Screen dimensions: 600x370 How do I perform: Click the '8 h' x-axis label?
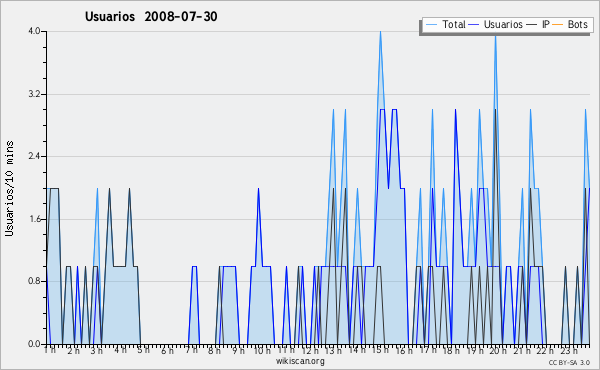pyautogui.click(x=214, y=350)
